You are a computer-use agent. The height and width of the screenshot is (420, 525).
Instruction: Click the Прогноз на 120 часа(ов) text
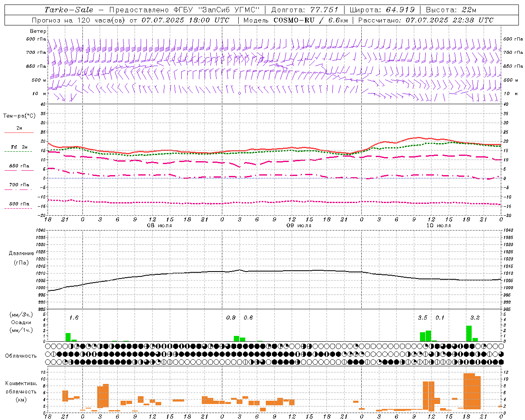79,20
